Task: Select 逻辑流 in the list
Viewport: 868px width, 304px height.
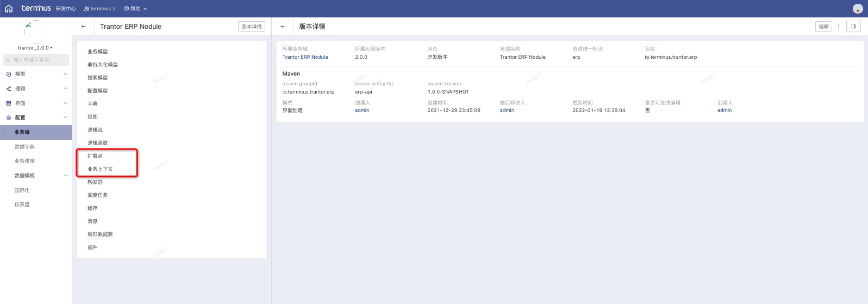Action: point(95,130)
